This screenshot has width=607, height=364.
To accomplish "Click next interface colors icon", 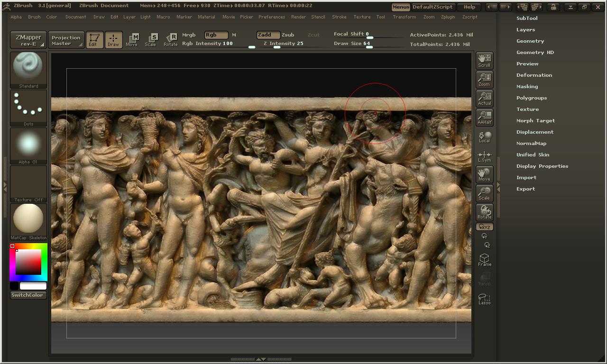I will click(505, 7).
